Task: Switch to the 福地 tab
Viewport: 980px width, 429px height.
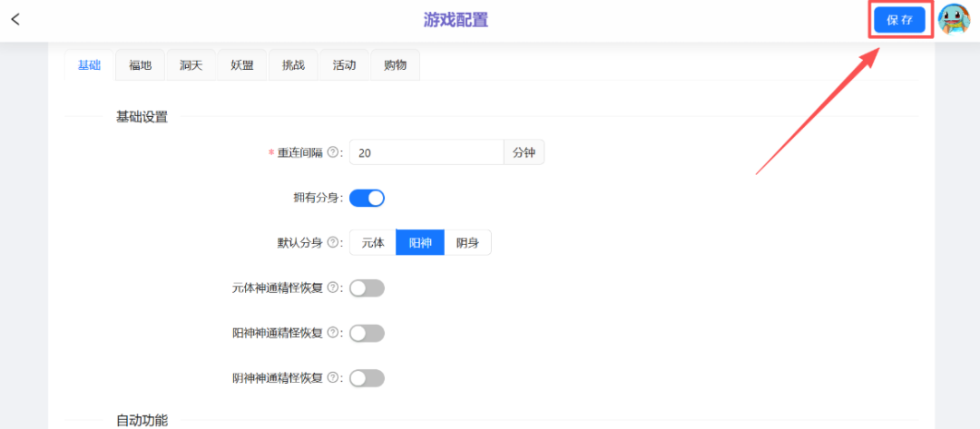Action: [141, 65]
